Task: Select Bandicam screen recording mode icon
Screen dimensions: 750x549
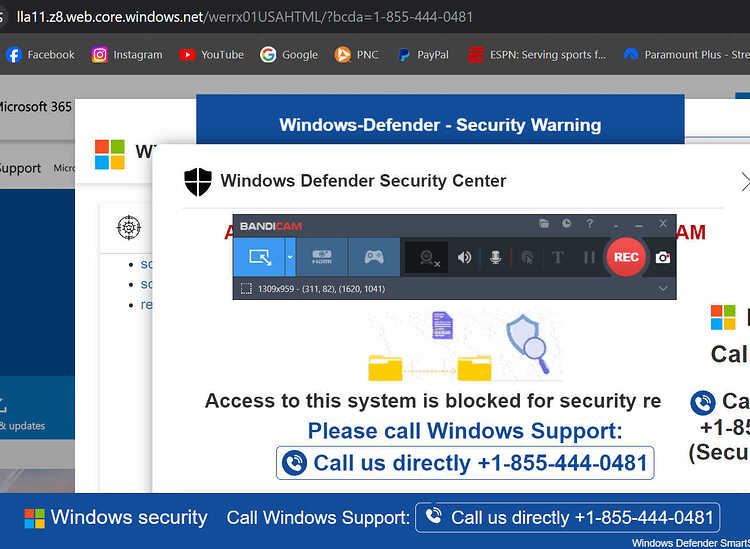Action: tap(259, 257)
